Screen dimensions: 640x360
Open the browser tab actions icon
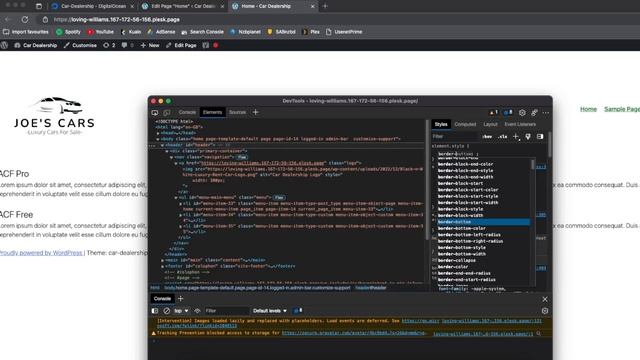click(39, 6)
